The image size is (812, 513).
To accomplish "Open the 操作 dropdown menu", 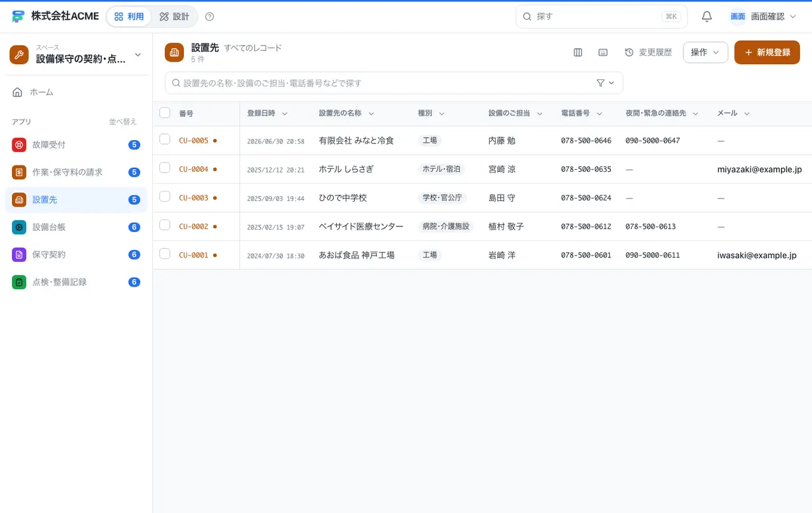I will point(705,53).
